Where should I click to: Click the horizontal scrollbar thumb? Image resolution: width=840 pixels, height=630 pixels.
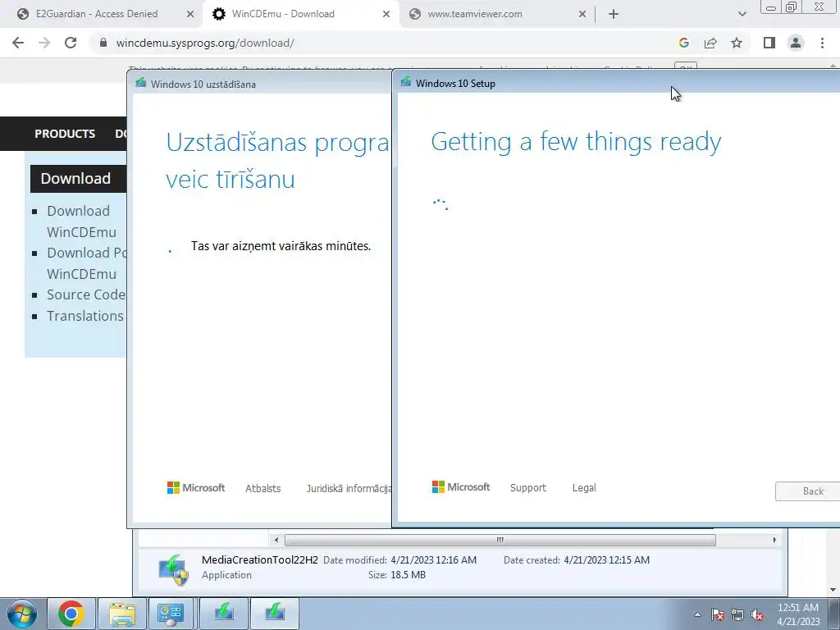(500, 540)
